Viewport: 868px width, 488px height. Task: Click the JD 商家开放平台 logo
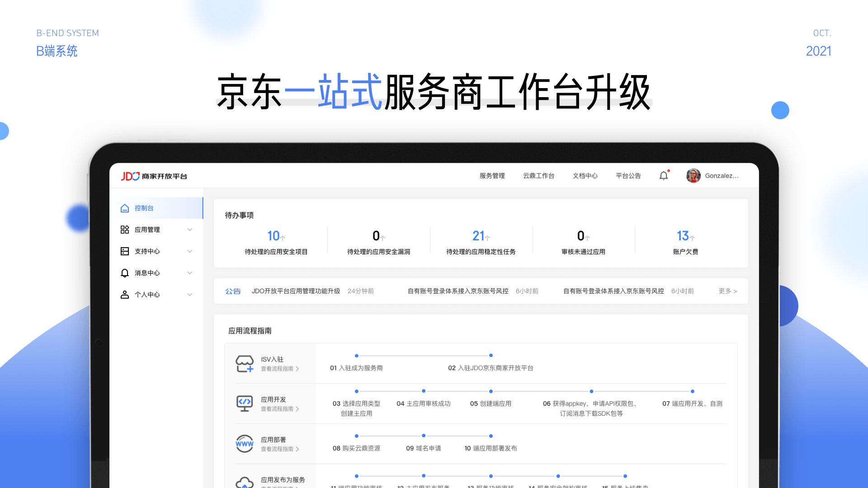pos(154,176)
